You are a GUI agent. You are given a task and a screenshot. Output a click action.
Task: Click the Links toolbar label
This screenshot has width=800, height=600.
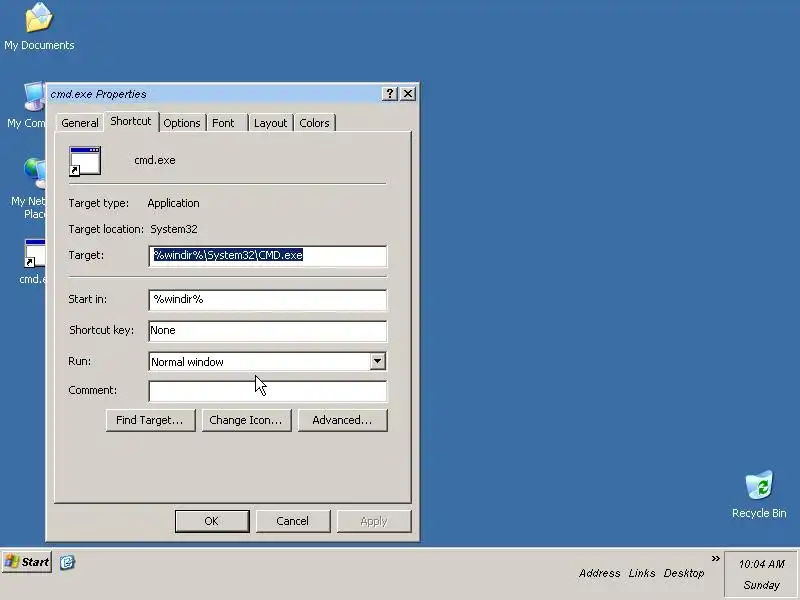coord(642,573)
